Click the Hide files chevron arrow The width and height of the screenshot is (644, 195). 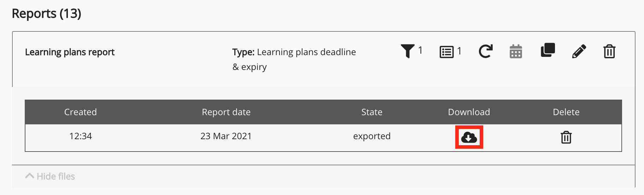(x=30, y=176)
